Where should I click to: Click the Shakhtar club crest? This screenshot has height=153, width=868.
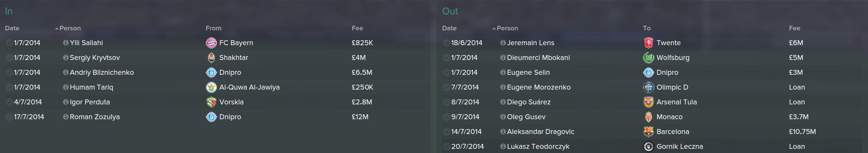tap(211, 58)
